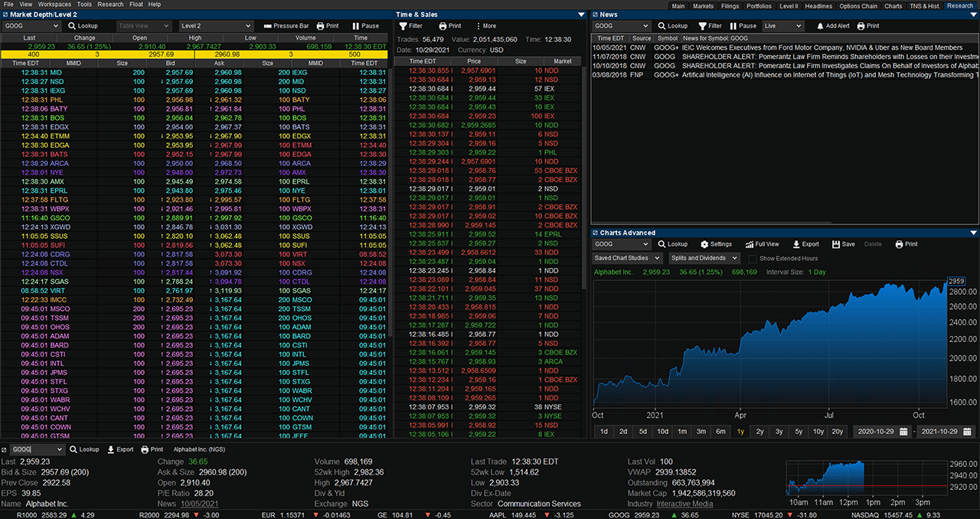Save the current chart

click(843, 244)
